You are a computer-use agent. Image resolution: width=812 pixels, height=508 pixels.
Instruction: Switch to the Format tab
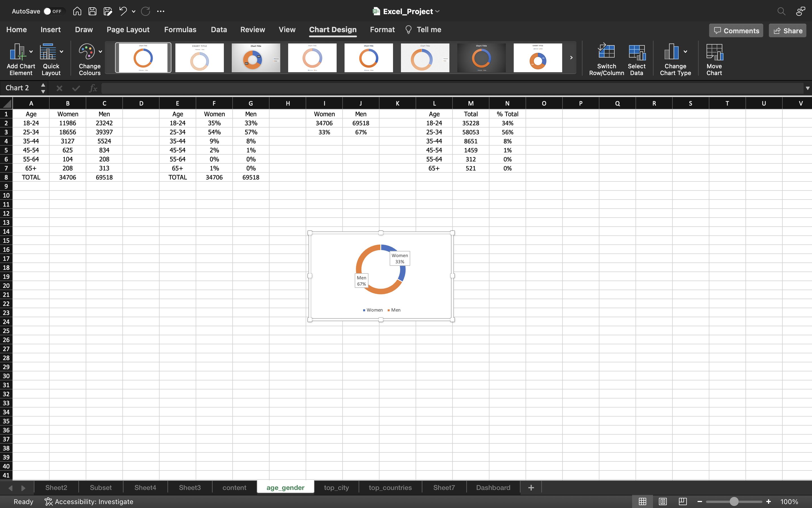click(x=382, y=30)
